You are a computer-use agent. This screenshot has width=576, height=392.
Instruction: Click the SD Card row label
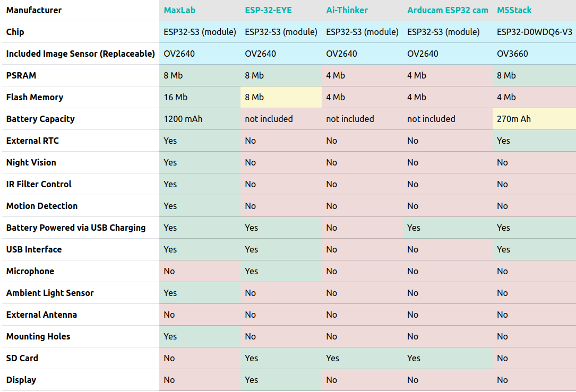click(22, 358)
